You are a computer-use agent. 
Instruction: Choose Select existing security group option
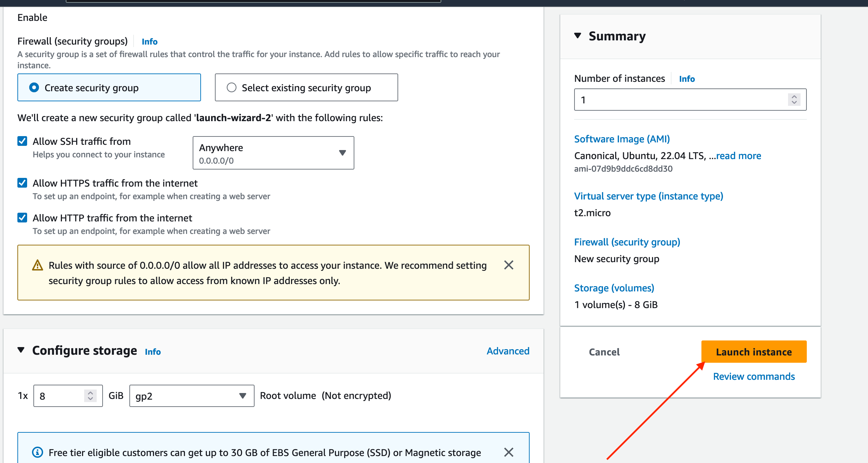pos(232,88)
